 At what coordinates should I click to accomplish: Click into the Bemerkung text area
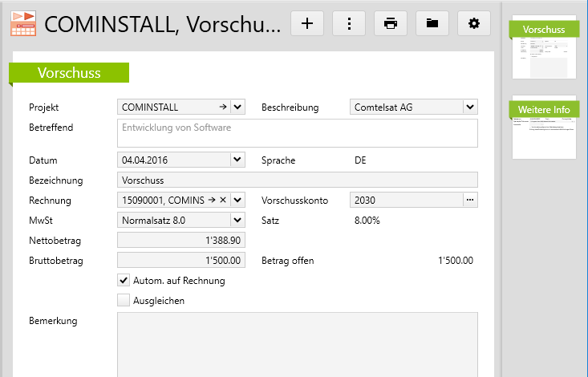(298, 343)
